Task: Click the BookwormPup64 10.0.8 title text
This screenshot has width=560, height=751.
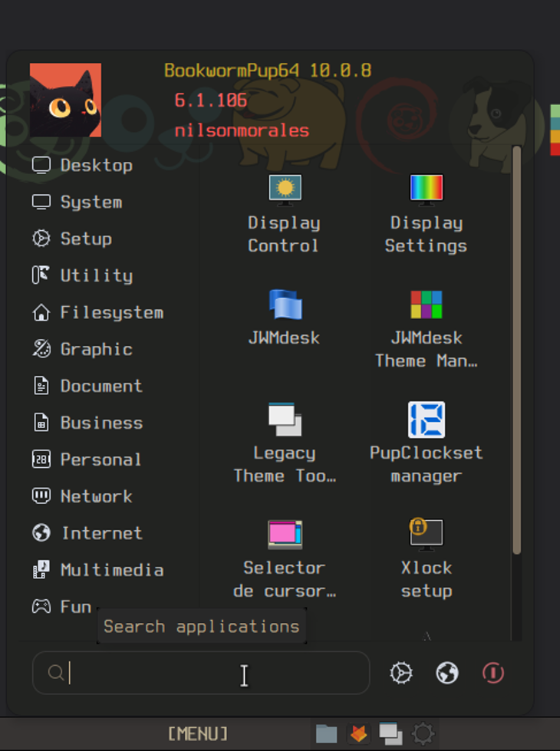Action: click(x=268, y=71)
